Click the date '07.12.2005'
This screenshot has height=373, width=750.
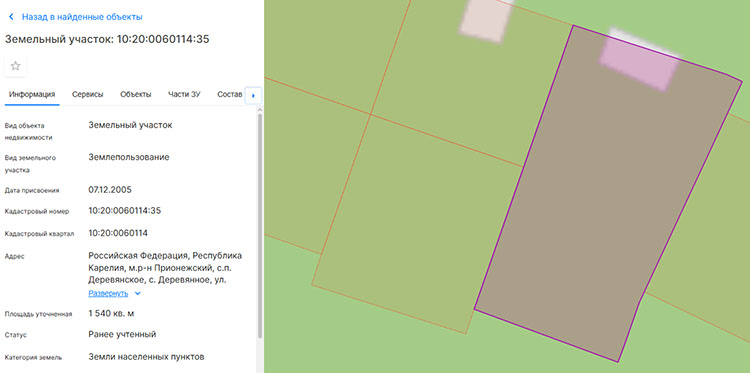click(110, 190)
